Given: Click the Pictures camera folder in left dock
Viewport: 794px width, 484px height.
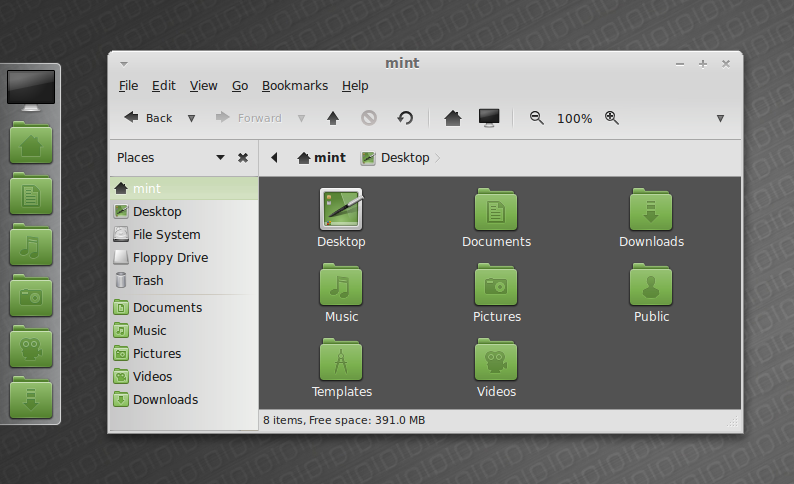Looking at the screenshot, I should (31, 296).
